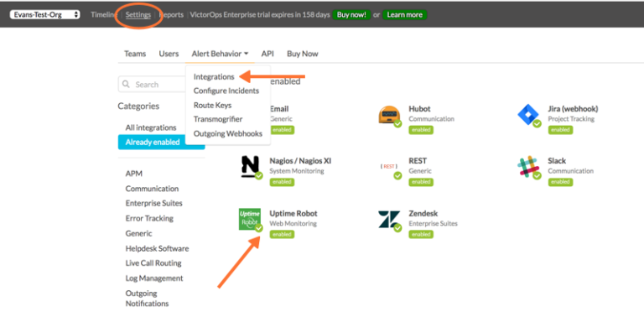Go to Timeline in top bar
The image size is (644, 312).
click(x=103, y=14)
